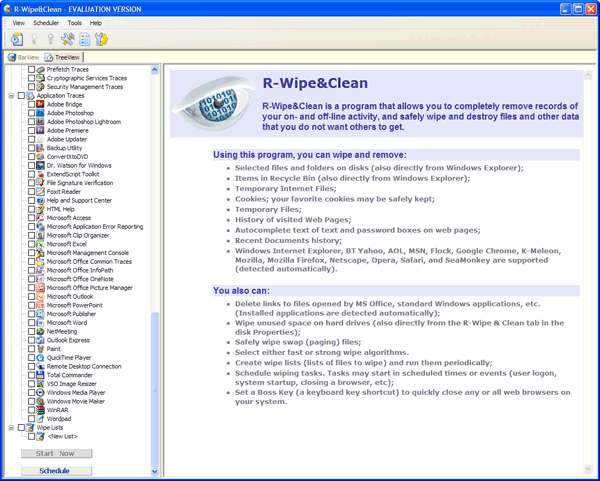Viewport: 600px width, 481px height.
Task: Check the Prefetch Traces checkbox
Action: point(31,69)
